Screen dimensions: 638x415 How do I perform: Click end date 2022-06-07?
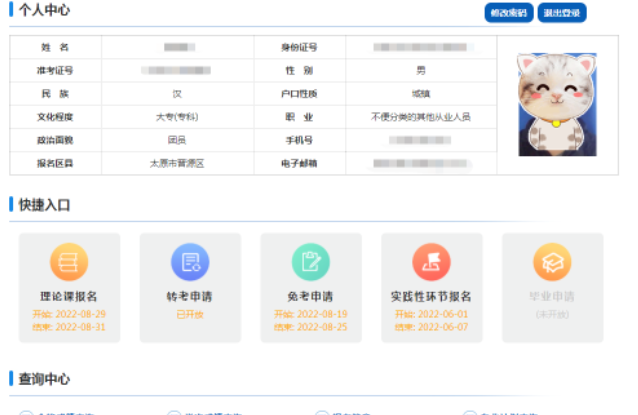pos(443,327)
